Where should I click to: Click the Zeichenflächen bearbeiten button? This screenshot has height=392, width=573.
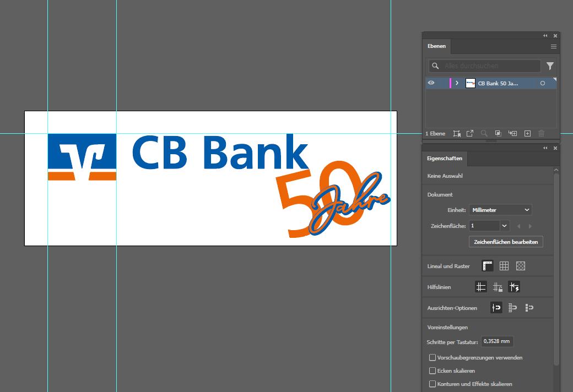[506, 242]
